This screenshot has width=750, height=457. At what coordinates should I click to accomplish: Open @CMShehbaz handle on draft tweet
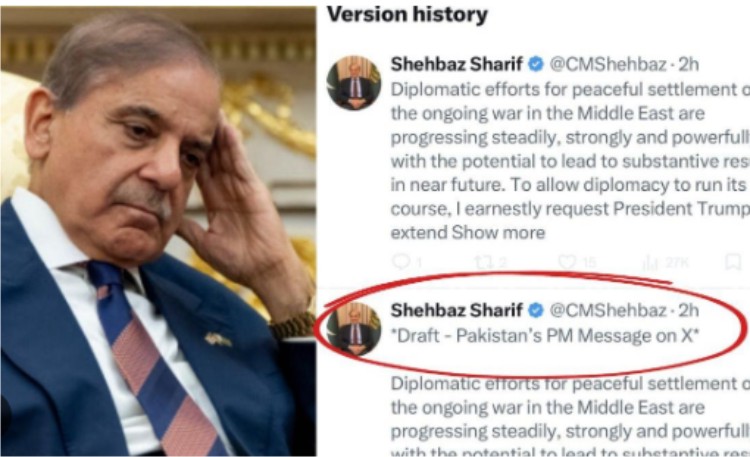click(608, 311)
